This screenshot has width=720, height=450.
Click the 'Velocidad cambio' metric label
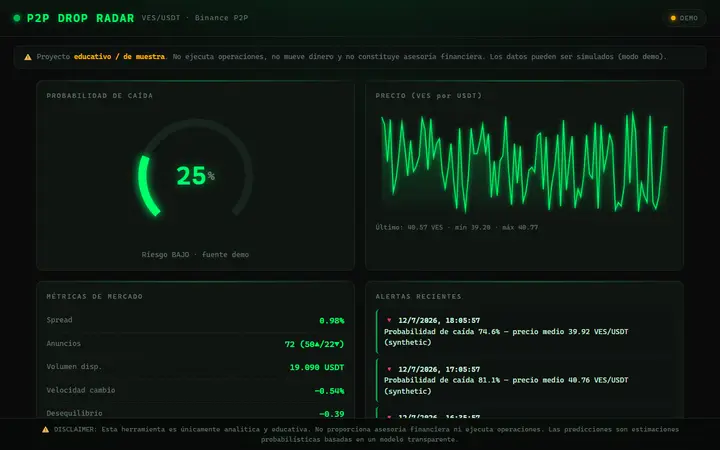tap(81, 390)
